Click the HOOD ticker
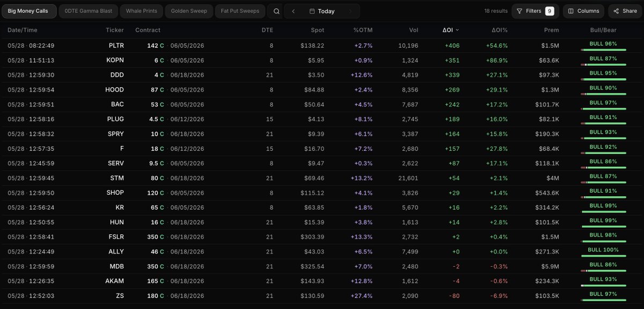Image resolution: width=644 pixels, height=309 pixels. click(x=115, y=90)
